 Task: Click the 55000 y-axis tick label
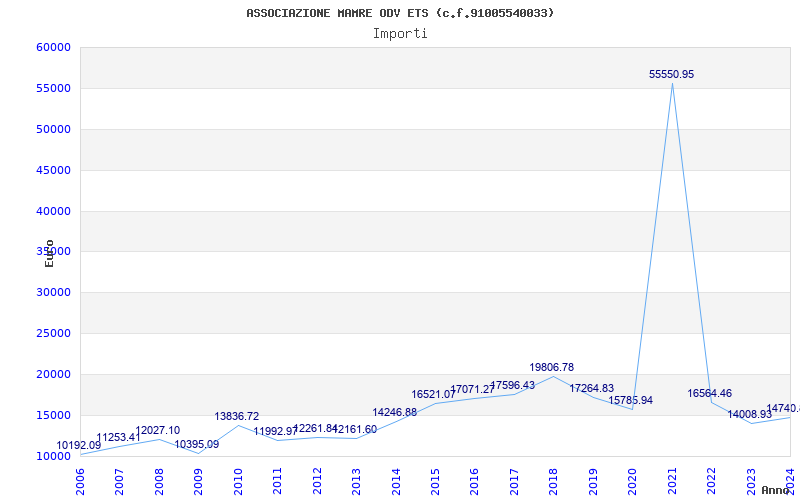coord(54,88)
